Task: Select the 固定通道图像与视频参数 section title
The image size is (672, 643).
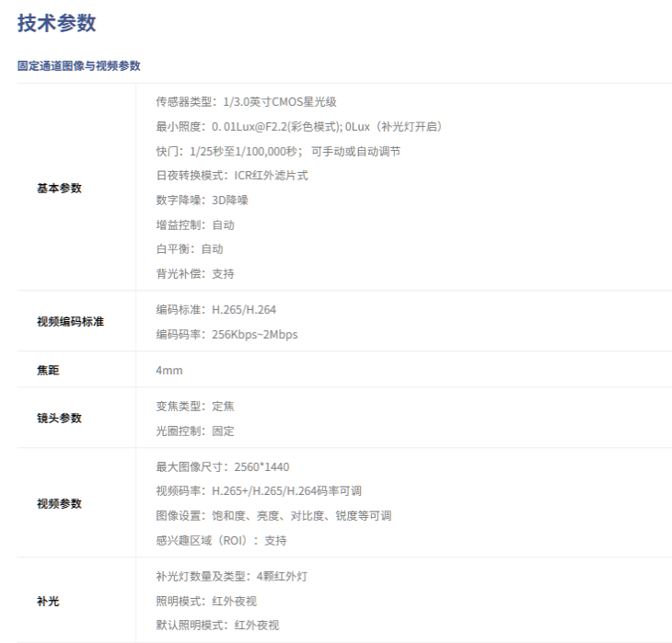Action: pos(79,66)
